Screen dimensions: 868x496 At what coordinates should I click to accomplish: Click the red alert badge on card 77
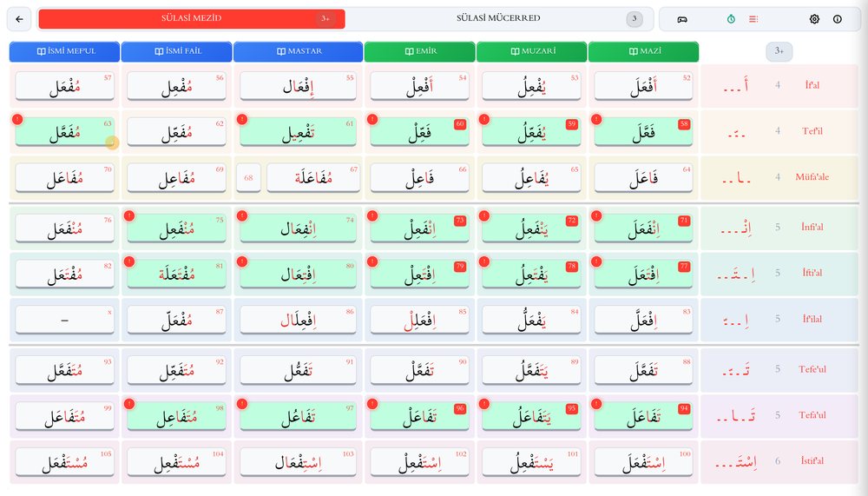[596, 261]
